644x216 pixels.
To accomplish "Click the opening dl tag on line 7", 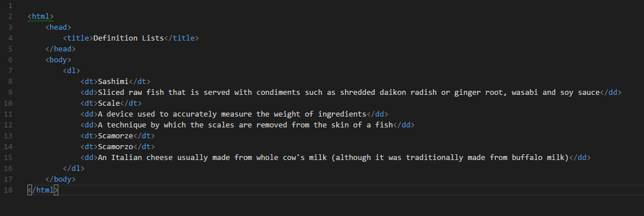I will pos(71,71).
